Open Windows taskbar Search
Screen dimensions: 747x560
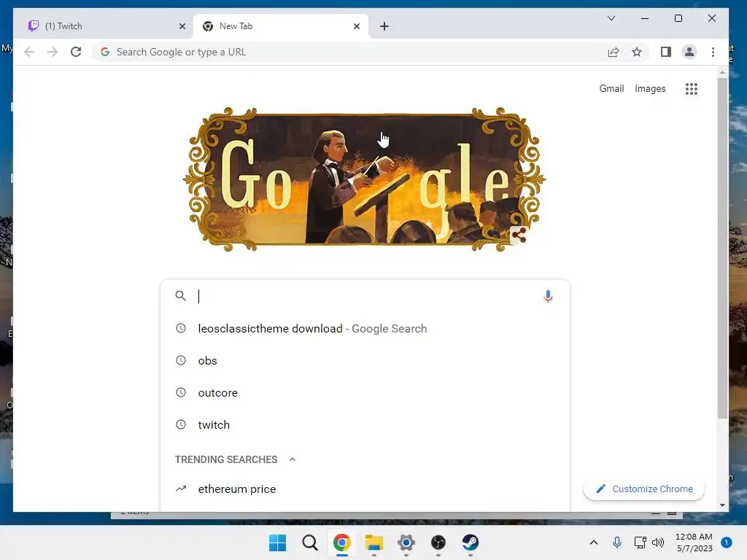[x=309, y=542]
